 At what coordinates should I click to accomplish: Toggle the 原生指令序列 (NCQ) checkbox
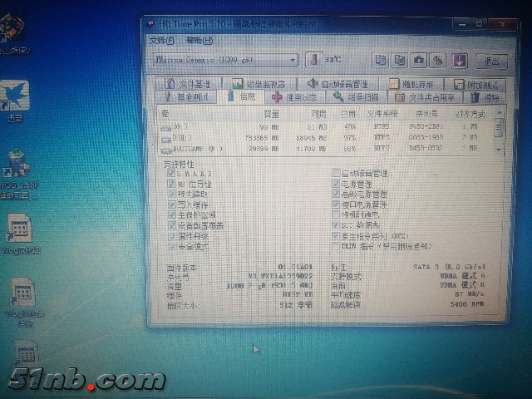click(336, 235)
